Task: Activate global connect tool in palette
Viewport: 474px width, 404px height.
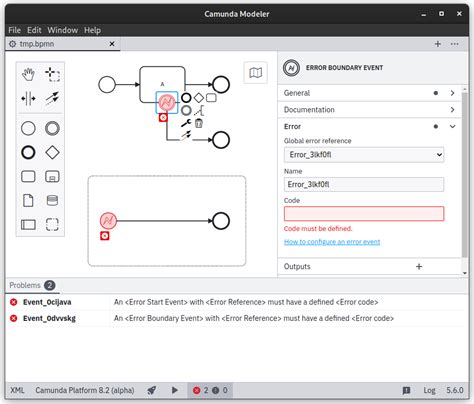Action: [x=52, y=98]
